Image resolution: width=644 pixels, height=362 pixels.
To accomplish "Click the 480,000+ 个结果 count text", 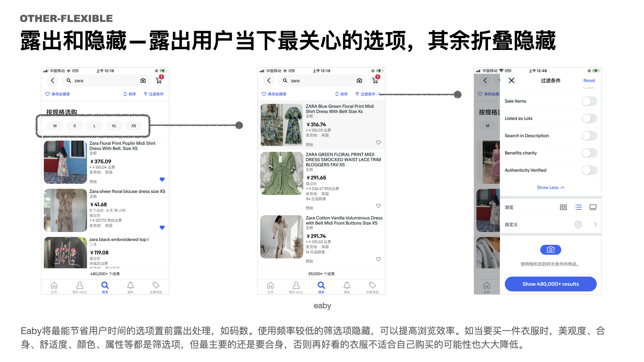I will click(x=105, y=274).
